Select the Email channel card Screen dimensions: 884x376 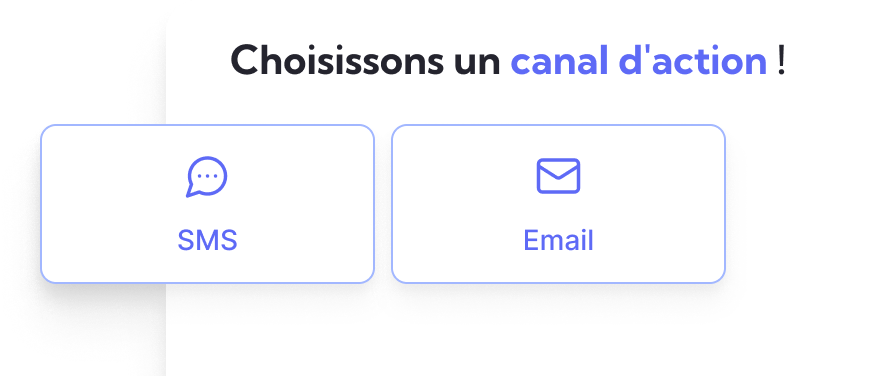558,204
